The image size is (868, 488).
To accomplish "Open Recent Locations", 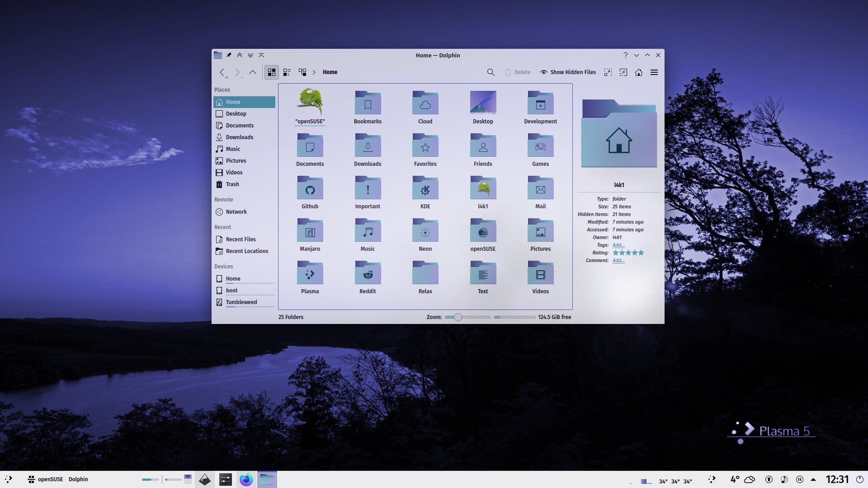I will (x=244, y=251).
